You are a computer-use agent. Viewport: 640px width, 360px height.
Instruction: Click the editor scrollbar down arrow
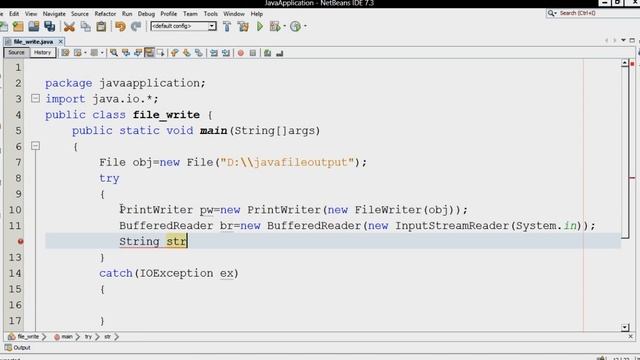coord(624,327)
